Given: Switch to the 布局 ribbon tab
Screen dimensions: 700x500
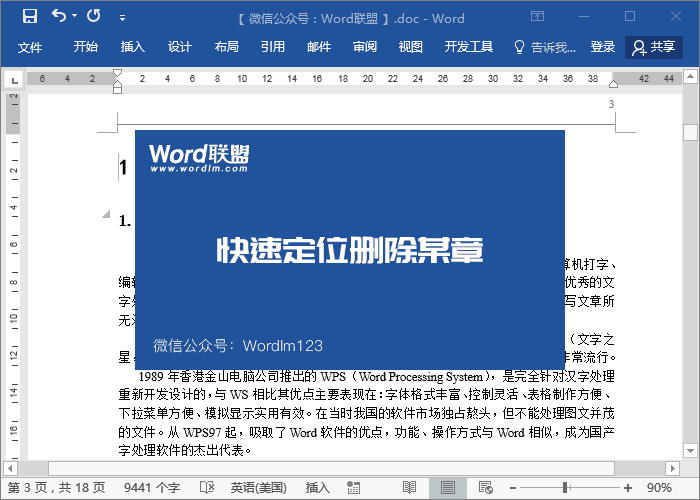Looking at the screenshot, I should pos(226,47).
